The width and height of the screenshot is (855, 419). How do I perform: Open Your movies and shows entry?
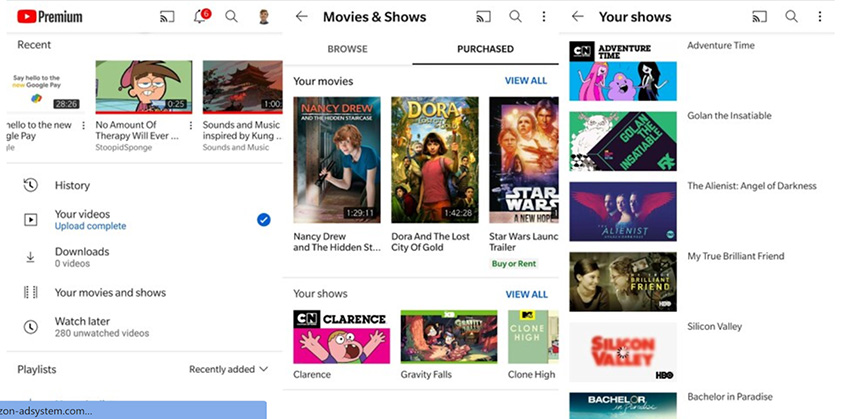144,292
